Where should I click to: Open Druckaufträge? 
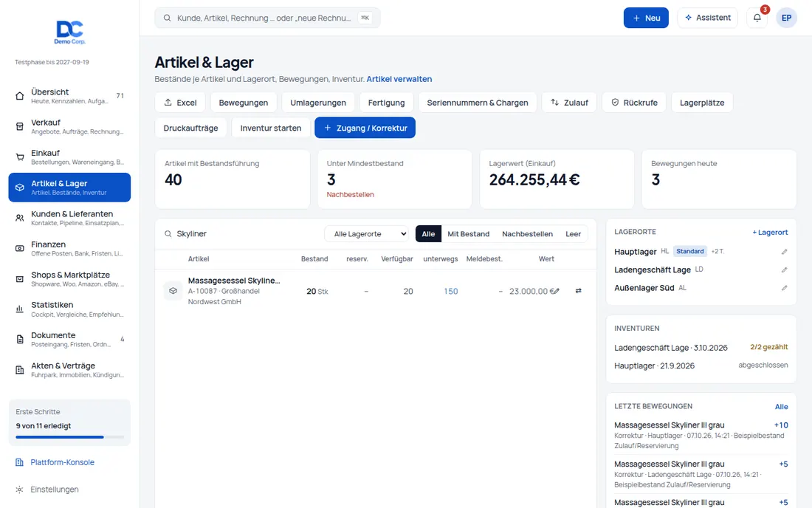point(190,128)
